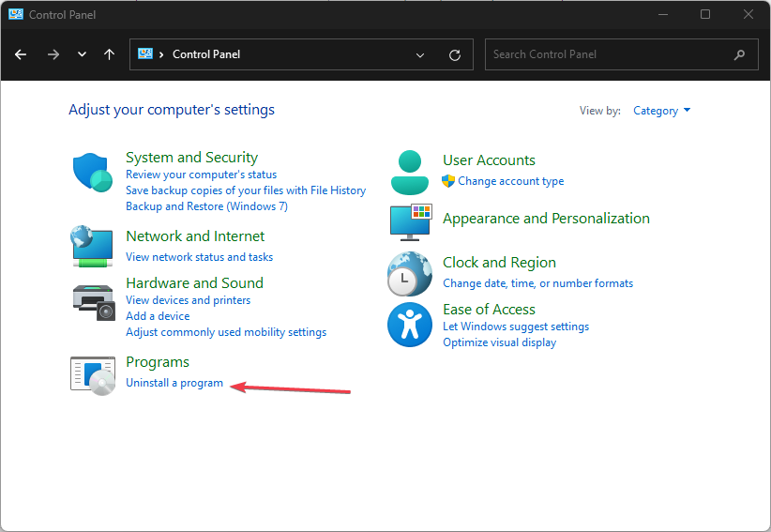This screenshot has width=771, height=532.
Task: Open the View by Category dropdown
Action: click(x=661, y=111)
